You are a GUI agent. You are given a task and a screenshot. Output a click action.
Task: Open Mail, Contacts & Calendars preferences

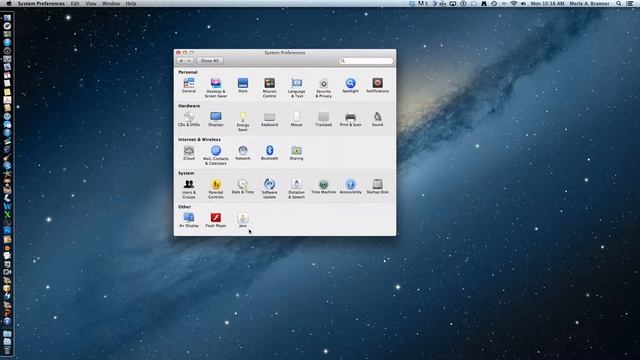click(216, 155)
